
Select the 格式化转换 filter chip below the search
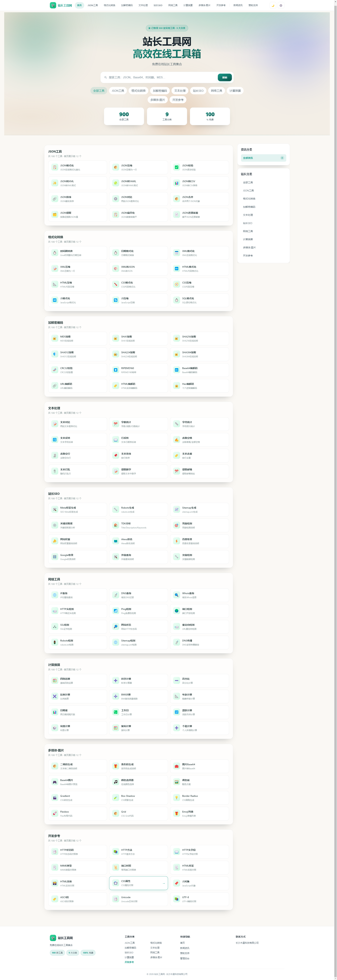pyautogui.click(x=139, y=90)
